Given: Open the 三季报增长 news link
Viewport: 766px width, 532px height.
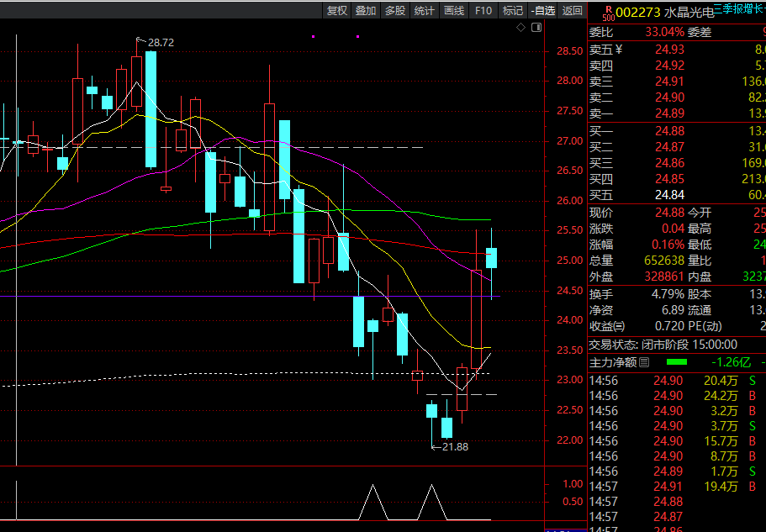Looking at the screenshot, I should [739, 8].
